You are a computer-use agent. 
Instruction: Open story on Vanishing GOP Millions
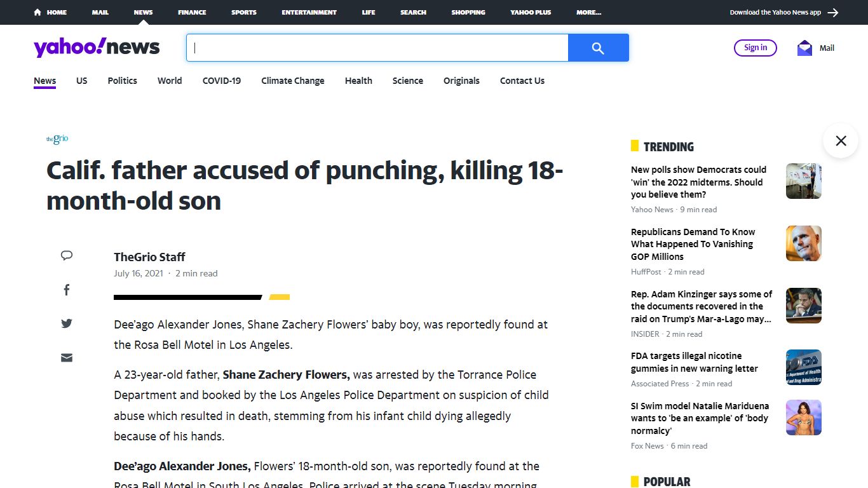click(x=693, y=244)
